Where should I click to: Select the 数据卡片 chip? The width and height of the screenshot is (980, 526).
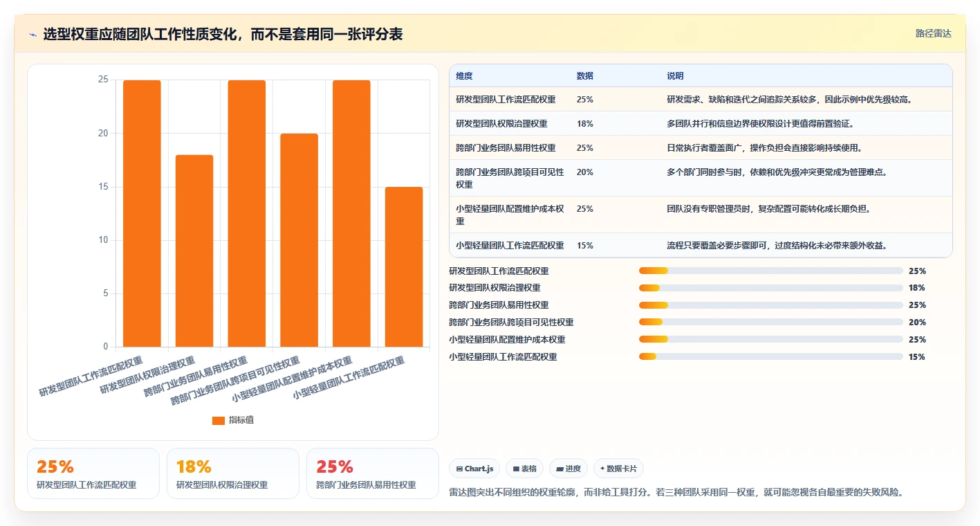(x=618, y=469)
